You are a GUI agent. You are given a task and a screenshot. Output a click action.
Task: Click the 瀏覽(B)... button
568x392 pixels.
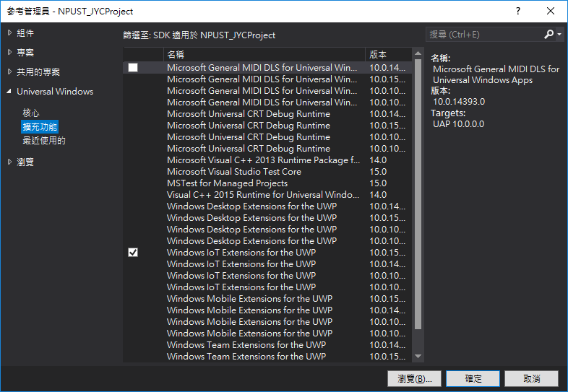pyautogui.click(x=414, y=378)
